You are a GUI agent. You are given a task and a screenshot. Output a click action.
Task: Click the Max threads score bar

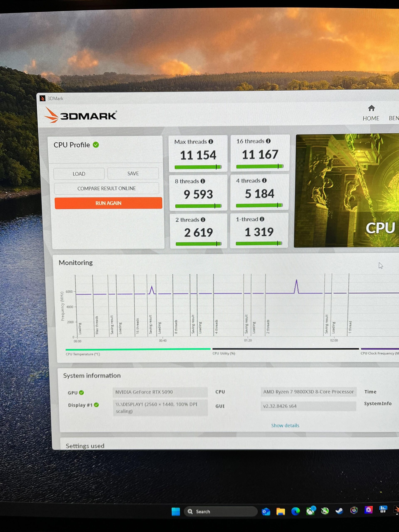click(x=198, y=167)
